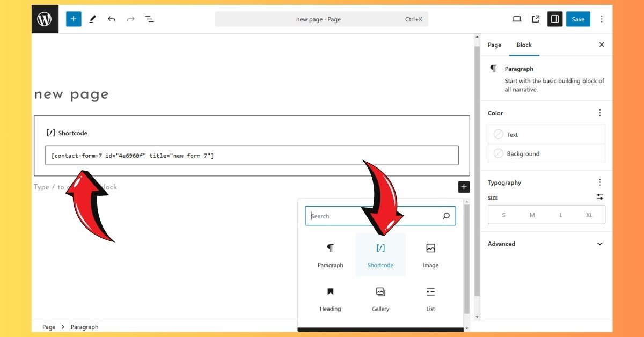Click 'Page' in the breadcrumb footer
Image resolution: width=644 pixels, height=337 pixels.
(x=49, y=327)
